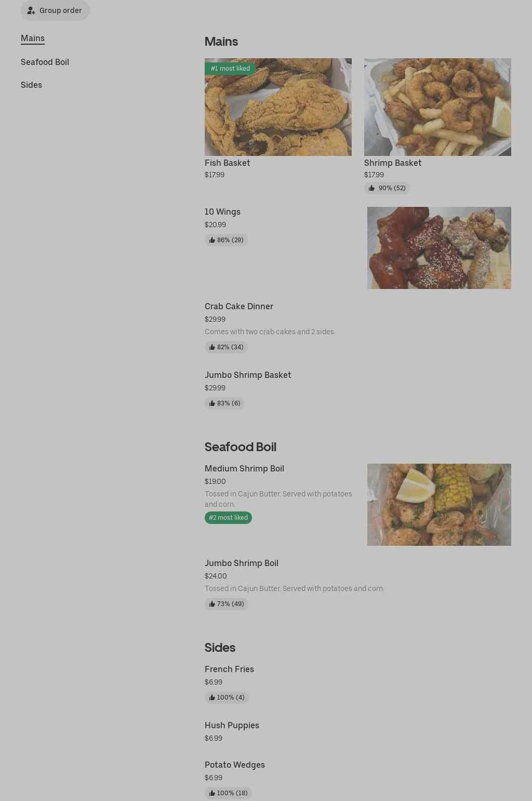Click thumbs-up icon on Jumbo Shrimp Boil rating
Image resolution: width=532 pixels, height=801 pixels.
[x=212, y=604]
